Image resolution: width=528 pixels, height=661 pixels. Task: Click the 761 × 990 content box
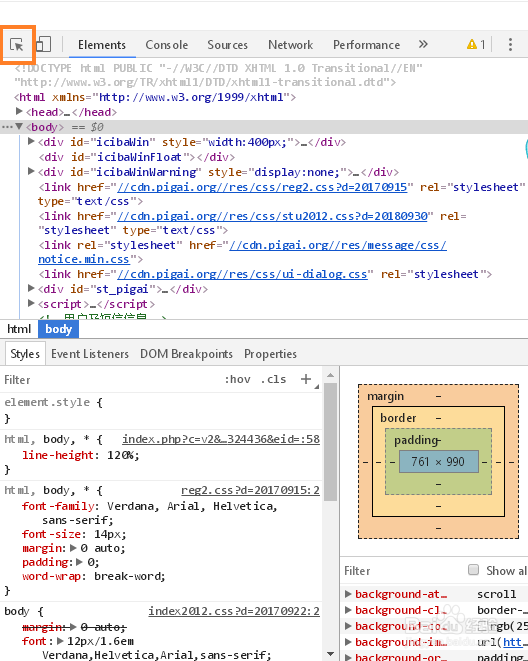click(x=439, y=461)
